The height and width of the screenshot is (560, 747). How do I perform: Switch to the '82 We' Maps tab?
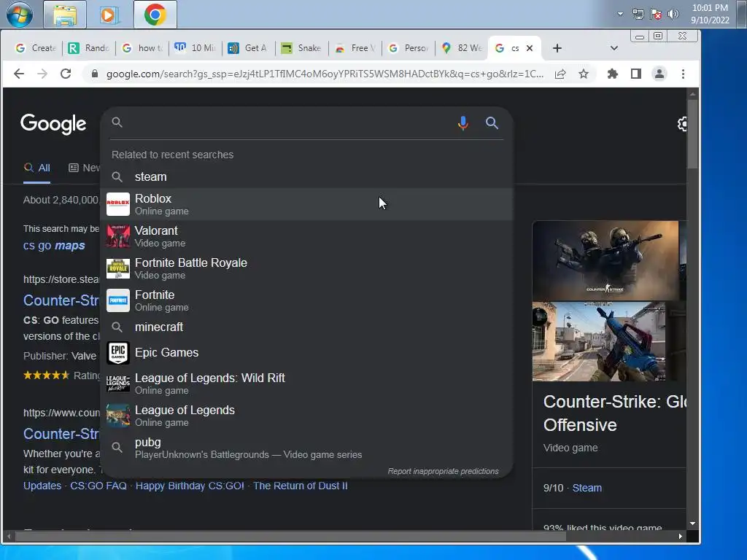pos(462,48)
